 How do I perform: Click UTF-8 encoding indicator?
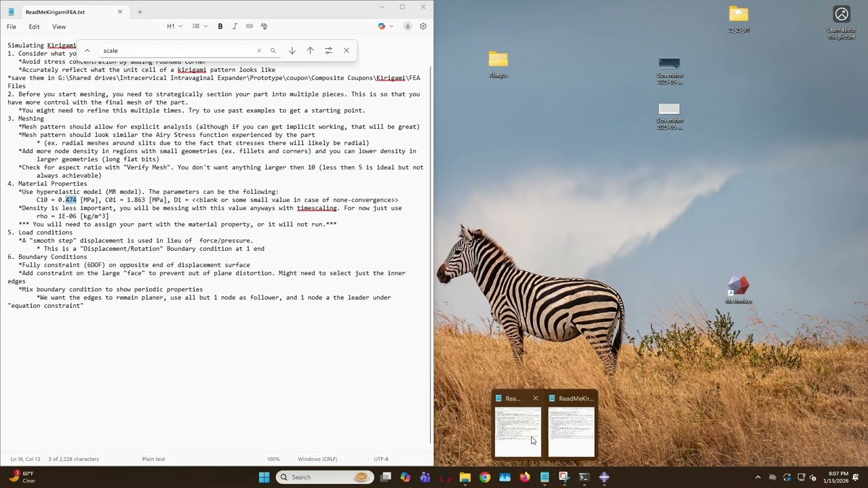pos(381,459)
